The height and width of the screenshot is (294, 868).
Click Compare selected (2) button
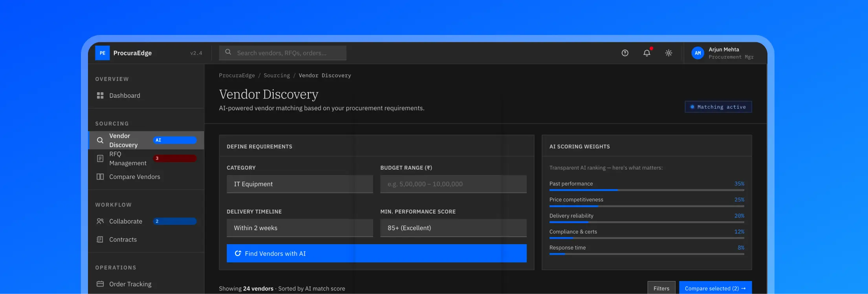click(x=715, y=288)
